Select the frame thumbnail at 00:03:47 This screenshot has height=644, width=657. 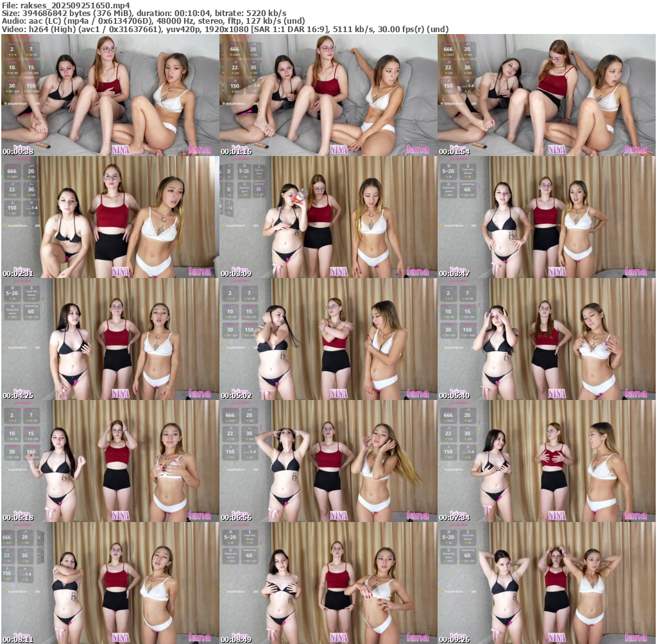pos(547,217)
